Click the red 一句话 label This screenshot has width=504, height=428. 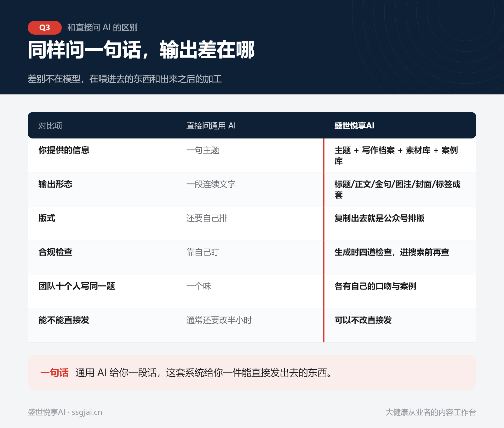54,373
